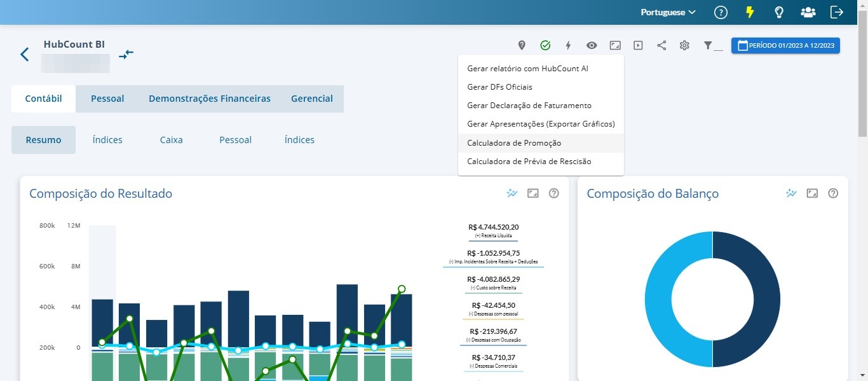Expand the Composição do Balanço chart
The image size is (868, 381).
point(812,193)
